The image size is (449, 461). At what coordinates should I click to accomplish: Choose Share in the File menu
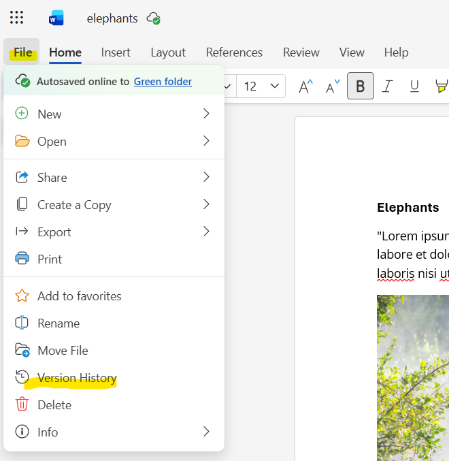[x=114, y=177]
